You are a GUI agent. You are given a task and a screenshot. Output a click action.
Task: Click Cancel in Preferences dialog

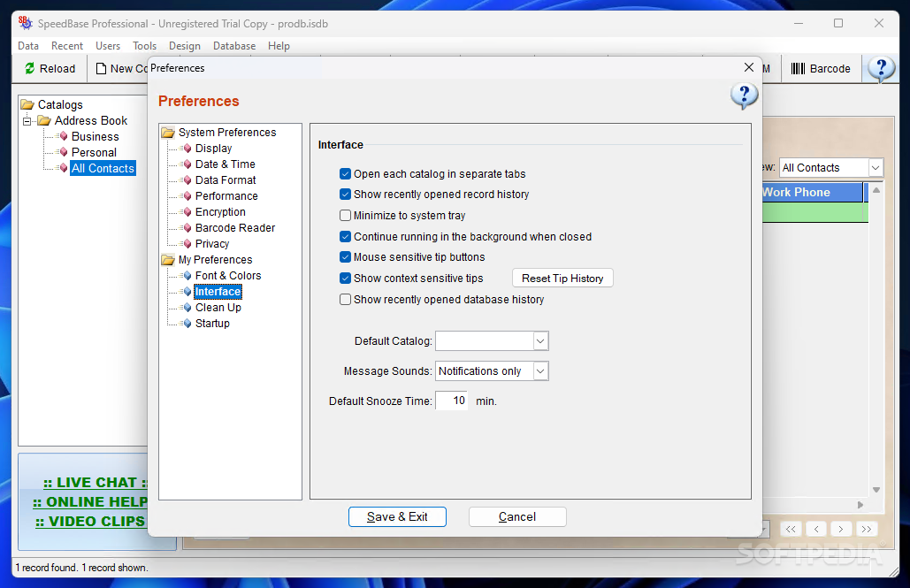517,517
